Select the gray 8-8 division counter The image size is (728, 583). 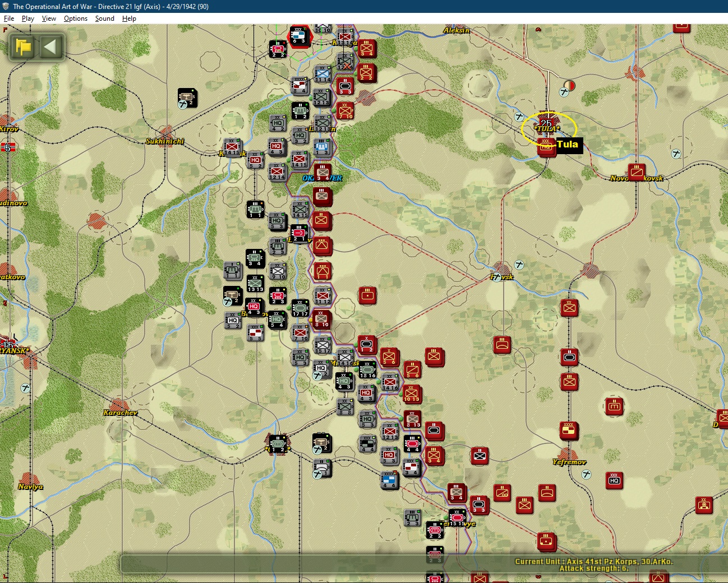click(345, 406)
